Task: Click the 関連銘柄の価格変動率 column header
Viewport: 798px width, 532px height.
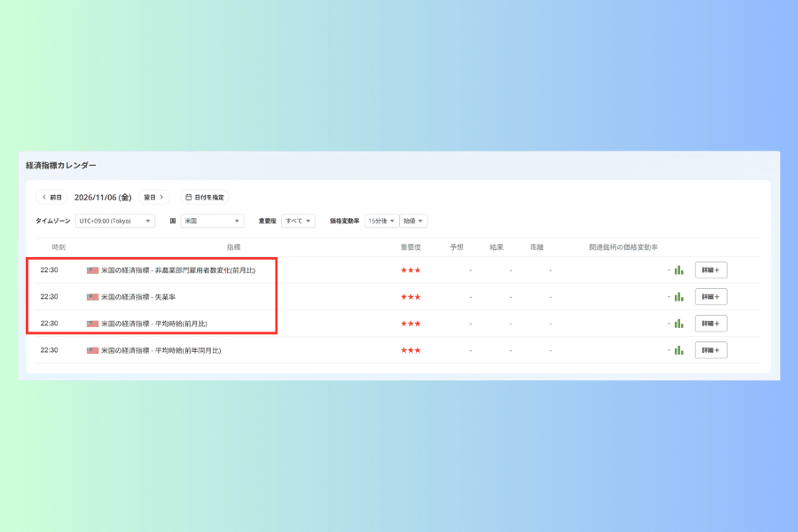Action: [x=623, y=247]
